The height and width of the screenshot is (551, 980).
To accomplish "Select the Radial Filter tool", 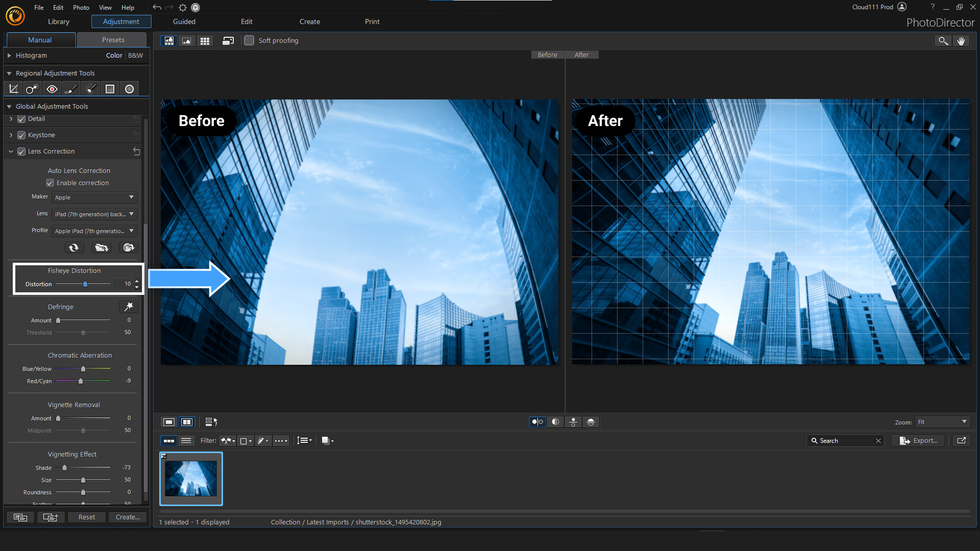I will pyautogui.click(x=129, y=88).
